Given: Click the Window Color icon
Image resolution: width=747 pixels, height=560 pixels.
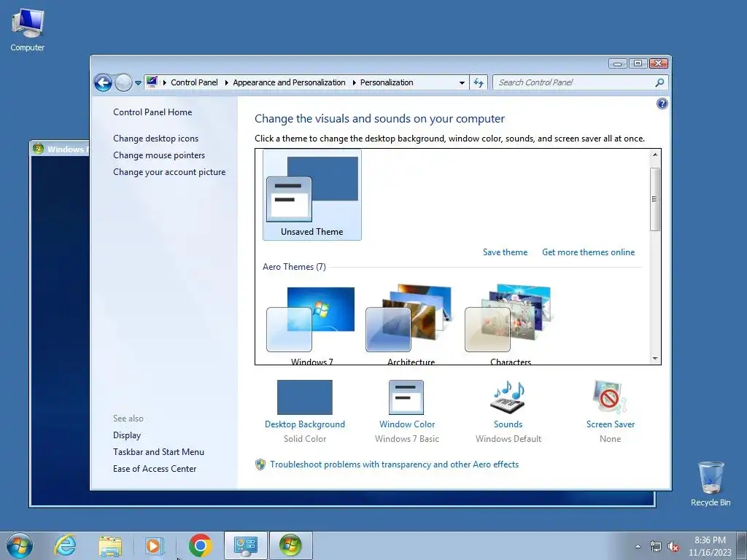Looking at the screenshot, I should click(406, 397).
